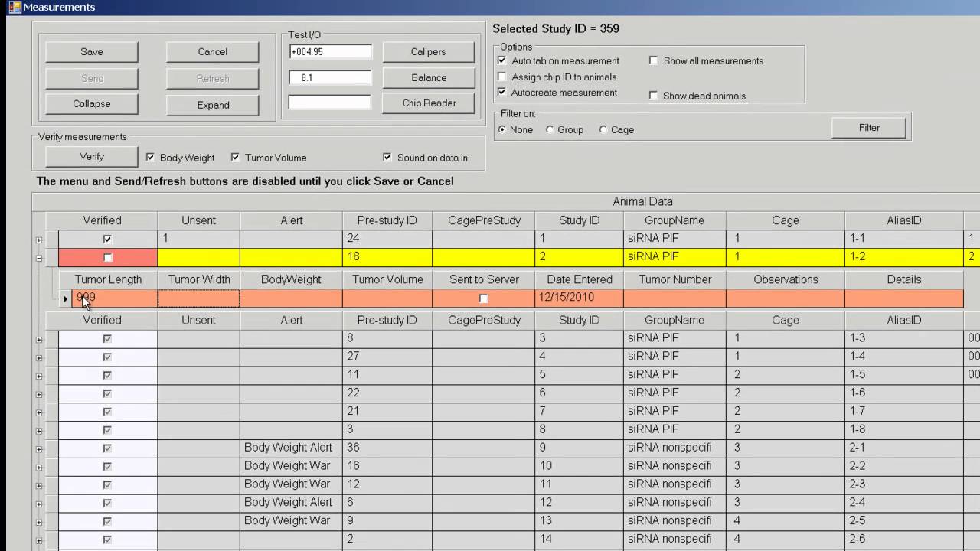This screenshot has width=980, height=551.
Task: Expand the row with AliasID 1-3
Action: click(x=39, y=340)
